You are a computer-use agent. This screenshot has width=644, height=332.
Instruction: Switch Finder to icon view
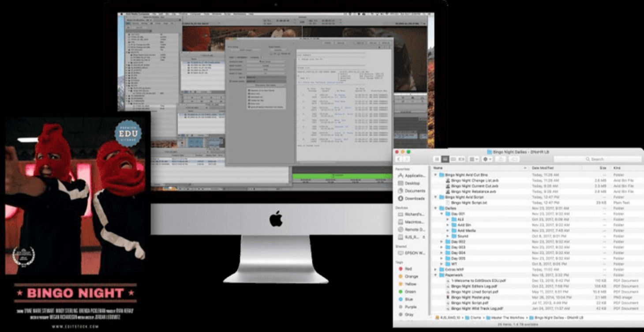pyautogui.click(x=437, y=159)
